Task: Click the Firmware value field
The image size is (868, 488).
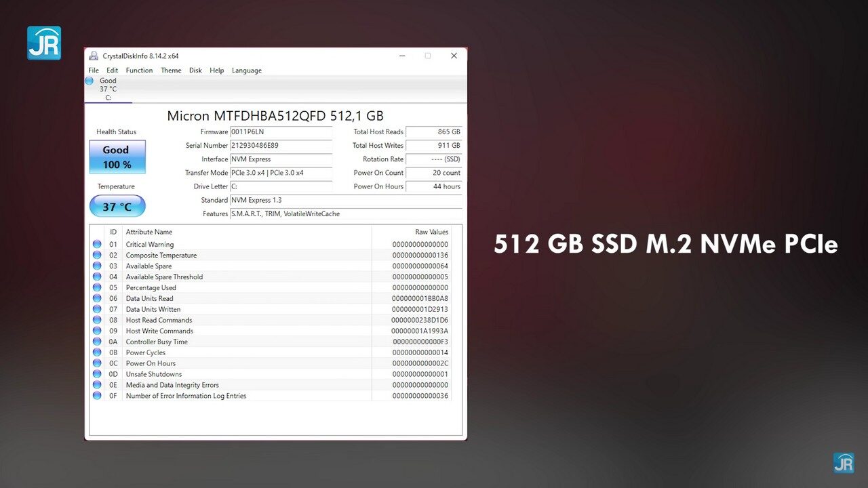Action: point(281,132)
